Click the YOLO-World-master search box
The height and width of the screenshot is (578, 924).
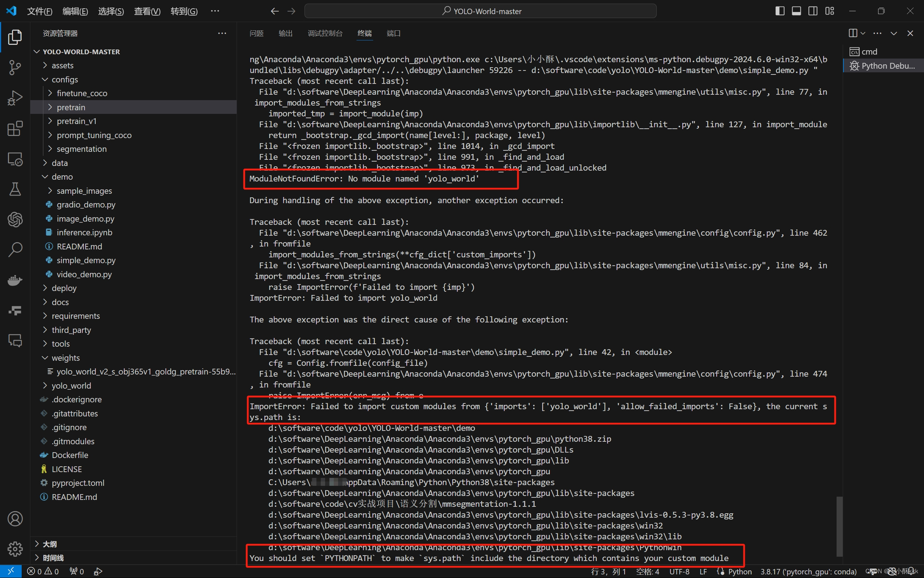point(480,11)
